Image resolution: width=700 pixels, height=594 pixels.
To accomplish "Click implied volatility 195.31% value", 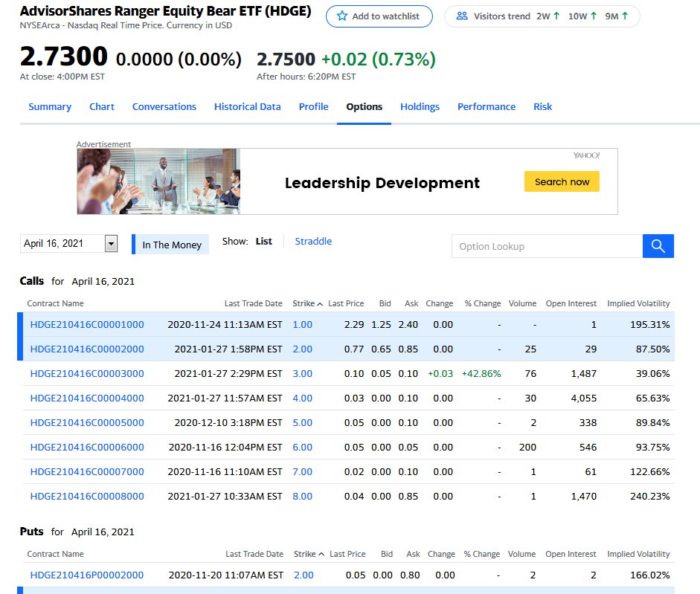I will [649, 324].
